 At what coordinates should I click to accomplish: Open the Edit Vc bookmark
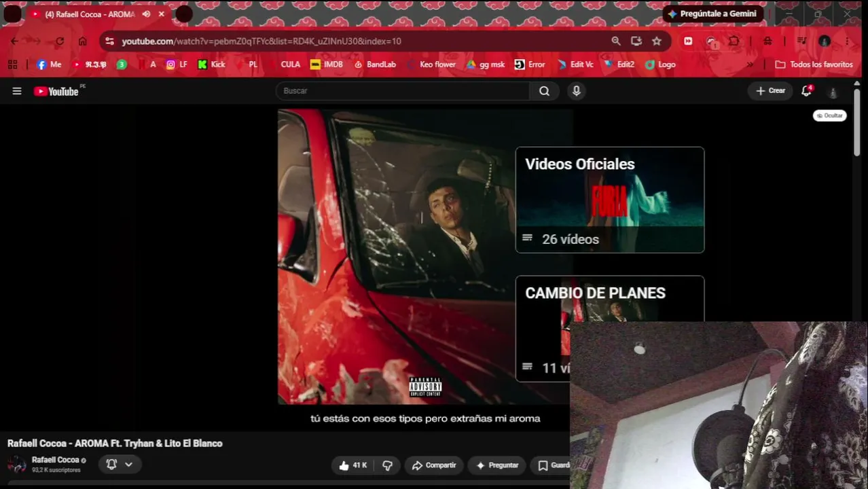coord(575,65)
